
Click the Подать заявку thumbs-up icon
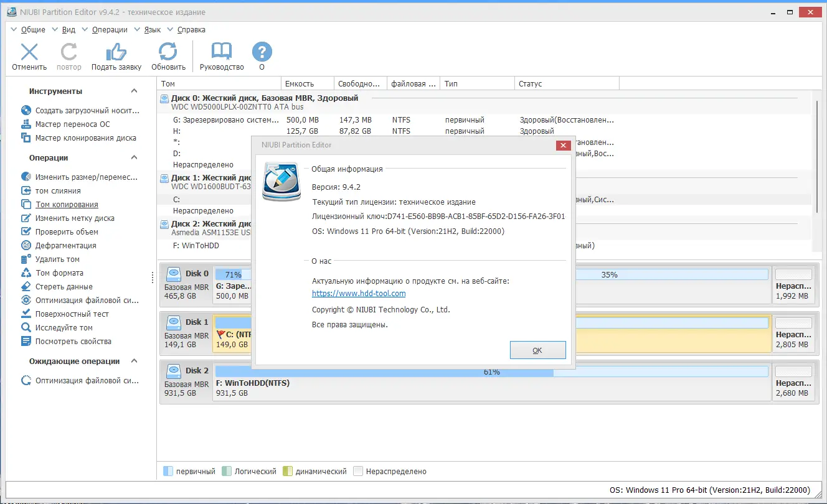click(x=116, y=52)
